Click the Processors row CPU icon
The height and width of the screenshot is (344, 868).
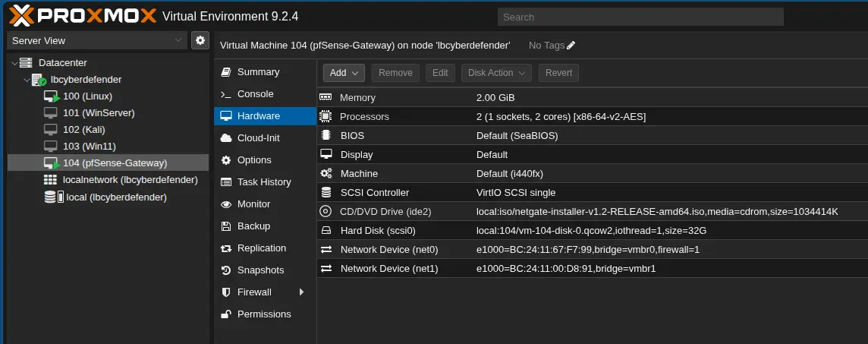click(325, 116)
